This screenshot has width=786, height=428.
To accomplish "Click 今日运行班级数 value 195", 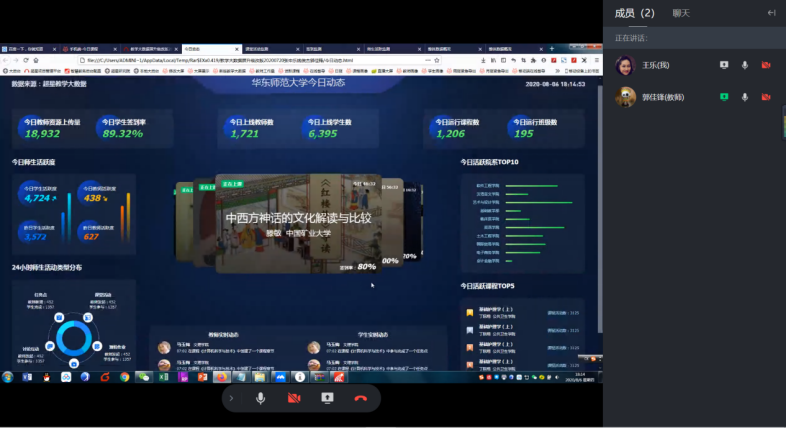I will 523,134.
